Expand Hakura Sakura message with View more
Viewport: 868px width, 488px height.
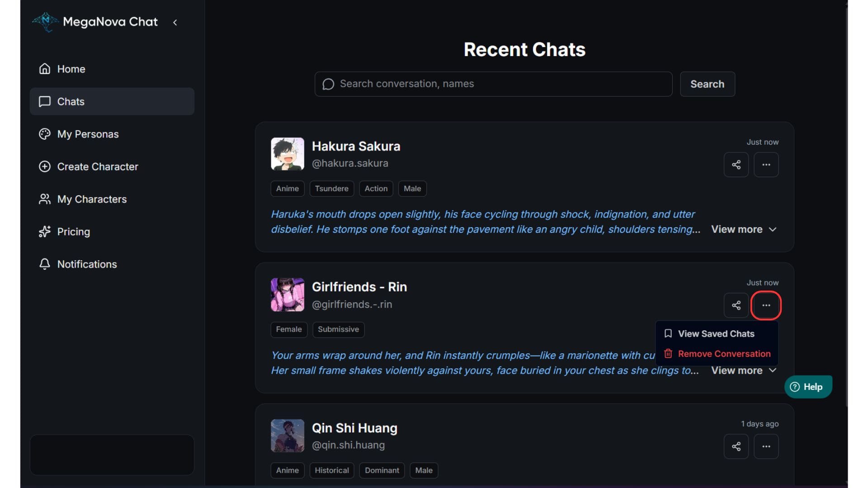(744, 230)
